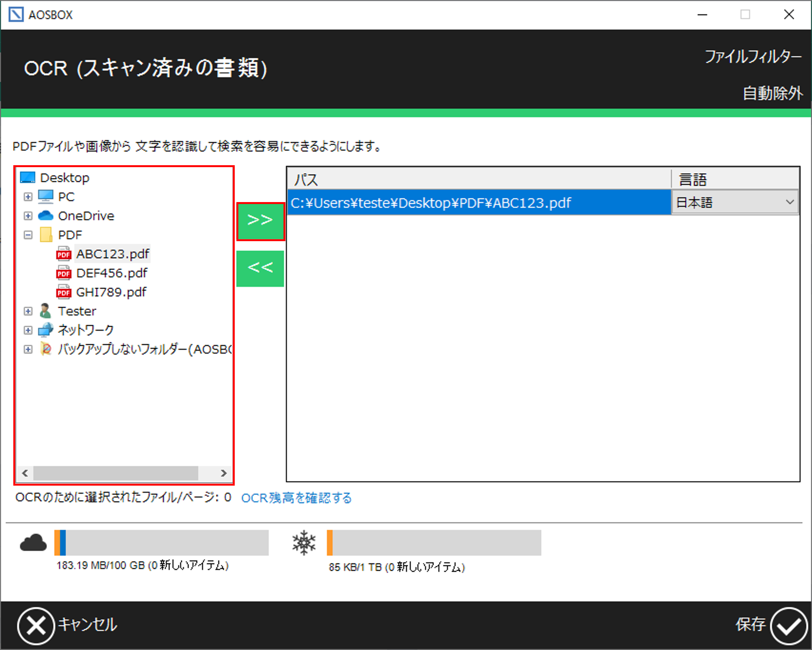Screen dimensions: 812x650
Task: Select ABC123.pdf in the tree
Action: (x=113, y=253)
